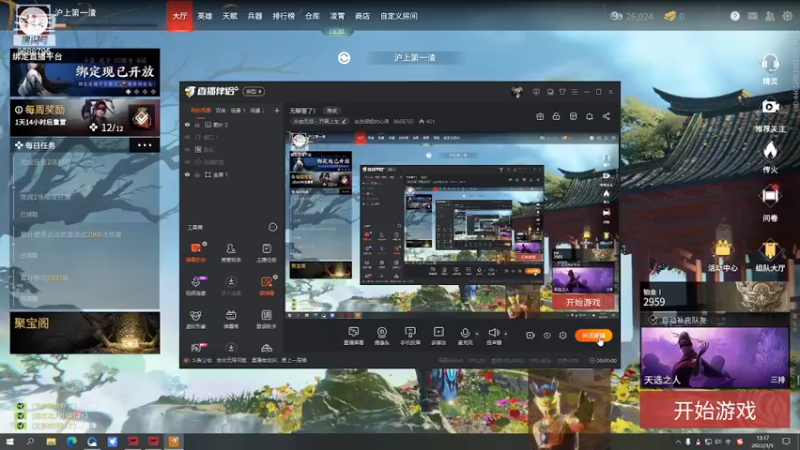800x450 pixels.
Task: Open 商店 shop tab
Action: pos(362,16)
